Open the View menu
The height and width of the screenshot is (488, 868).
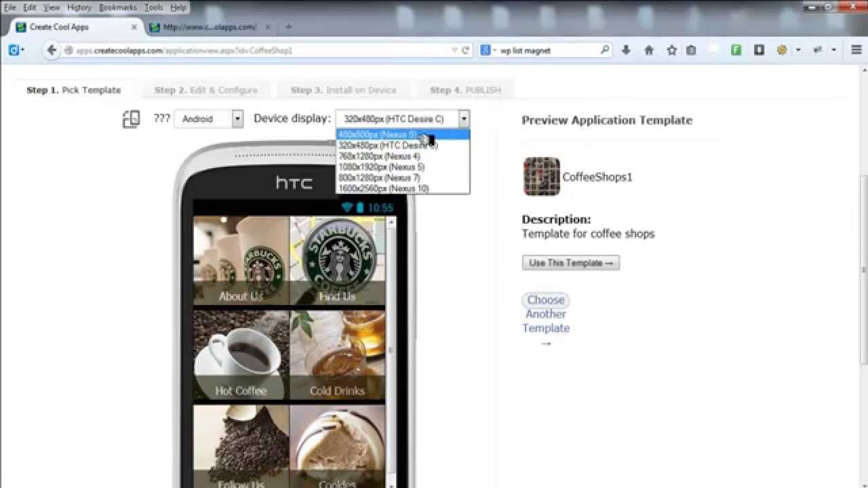[x=52, y=7]
